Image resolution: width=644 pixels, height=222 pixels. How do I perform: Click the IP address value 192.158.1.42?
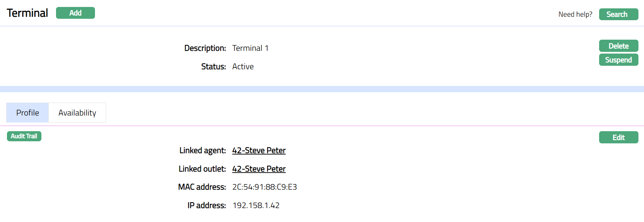(x=256, y=206)
